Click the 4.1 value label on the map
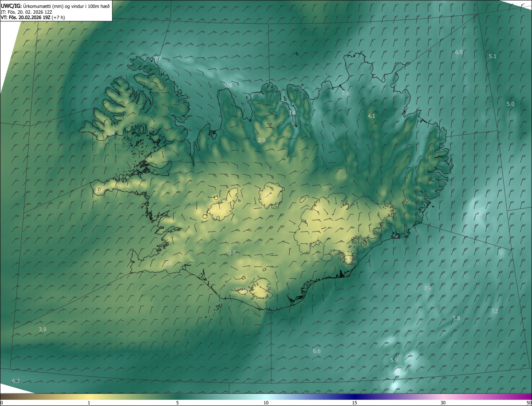The height and width of the screenshot is (406, 532). point(372,116)
